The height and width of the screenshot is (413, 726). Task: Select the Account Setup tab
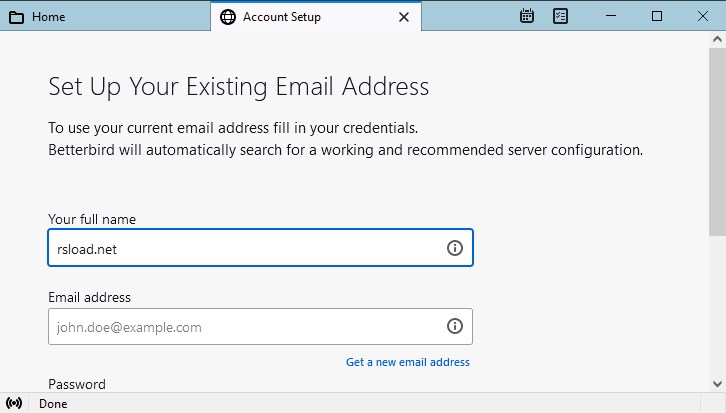(x=300, y=17)
